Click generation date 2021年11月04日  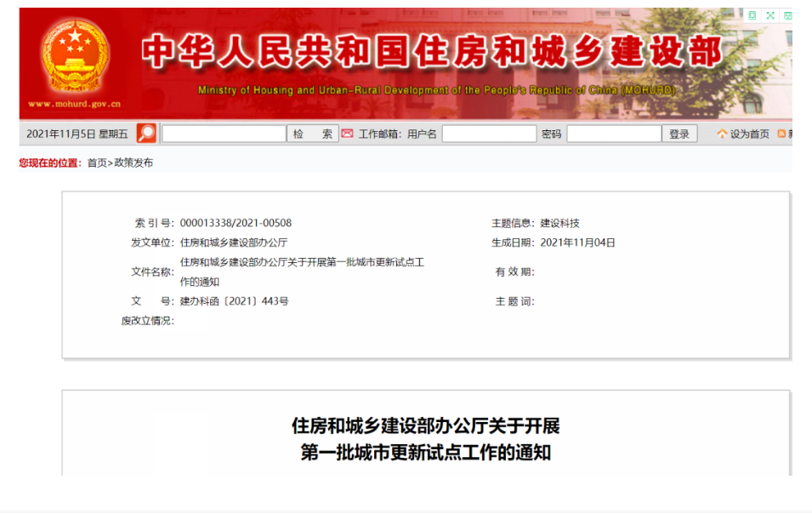click(x=577, y=243)
